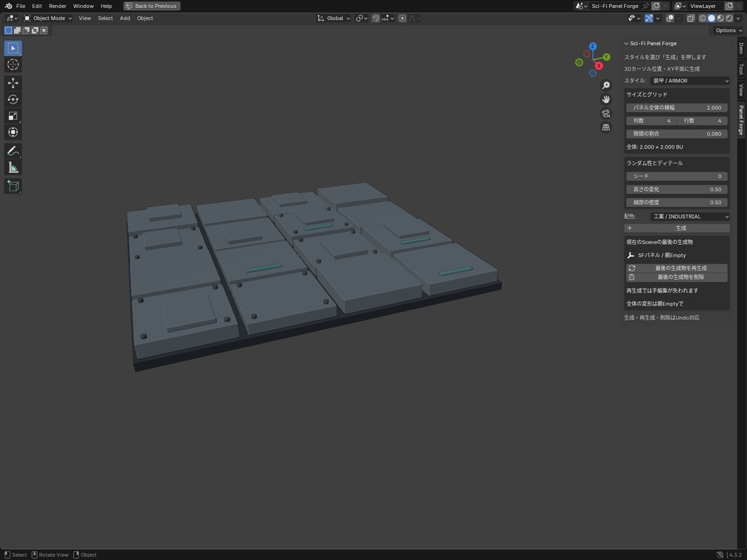Image resolution: width=747 pixels, height=560 pixels.
Task: Adjust the 隙間の割合 slider
Action: [676, 134]
